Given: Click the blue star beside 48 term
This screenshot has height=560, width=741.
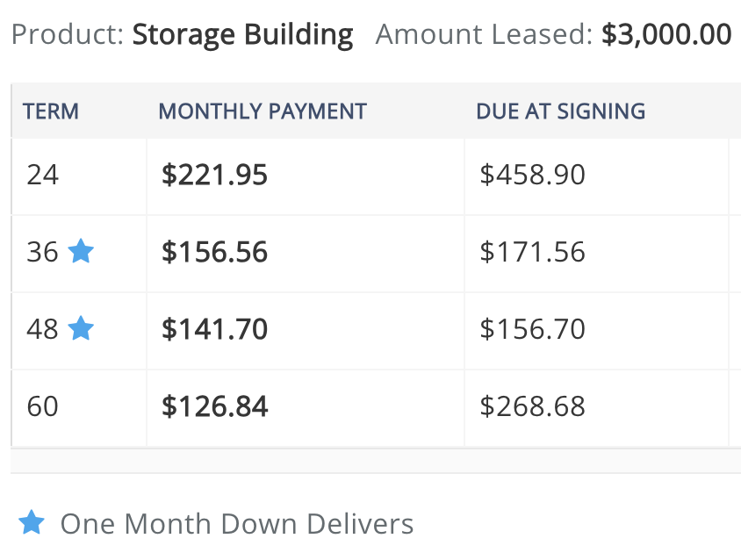Looking at the screenshot, I should tap(81, 327).
